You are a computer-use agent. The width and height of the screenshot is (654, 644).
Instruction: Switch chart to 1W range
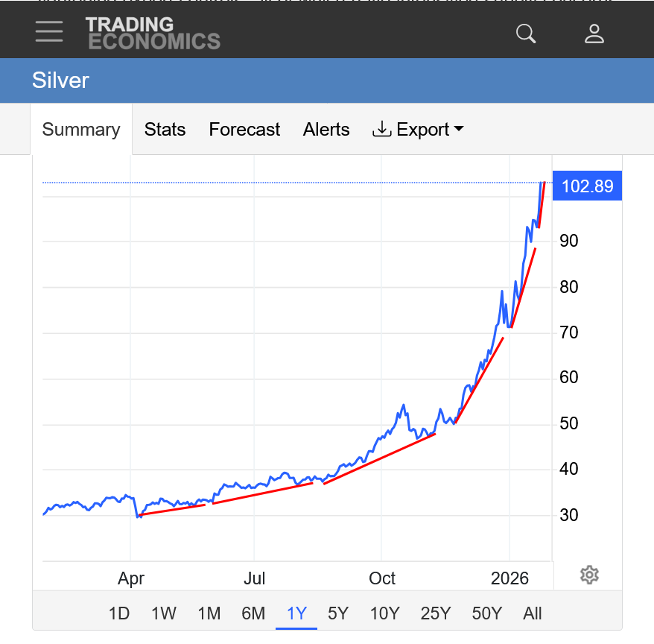point(164,613)
